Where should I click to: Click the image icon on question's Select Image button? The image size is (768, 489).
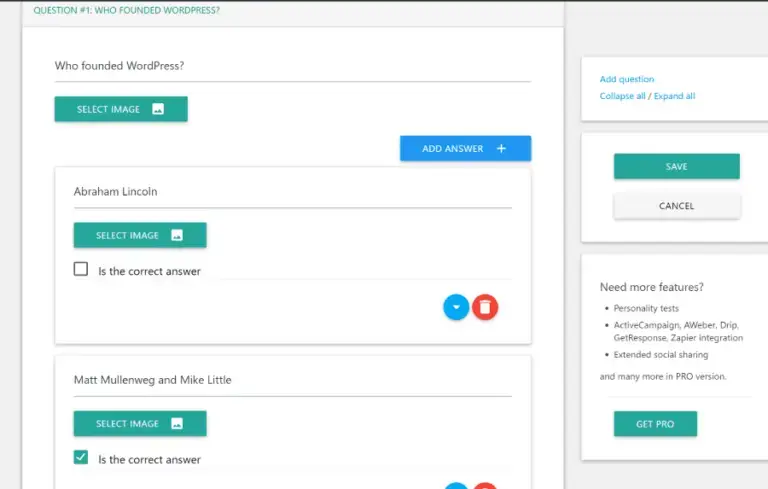158,109
